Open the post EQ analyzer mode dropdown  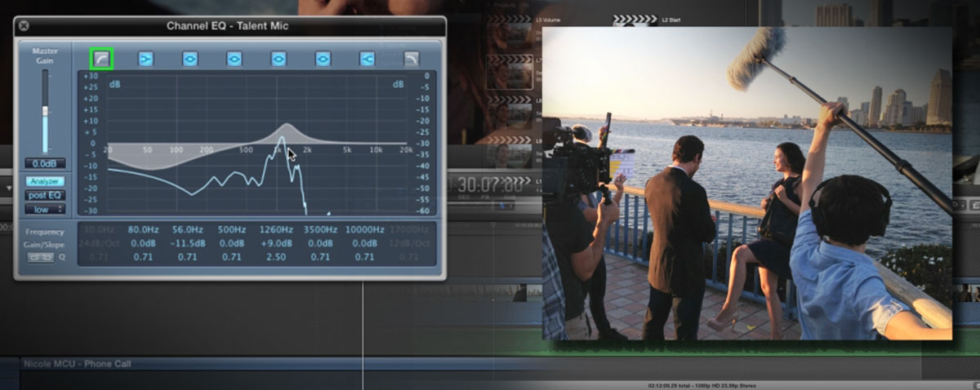tap(45, 195)
